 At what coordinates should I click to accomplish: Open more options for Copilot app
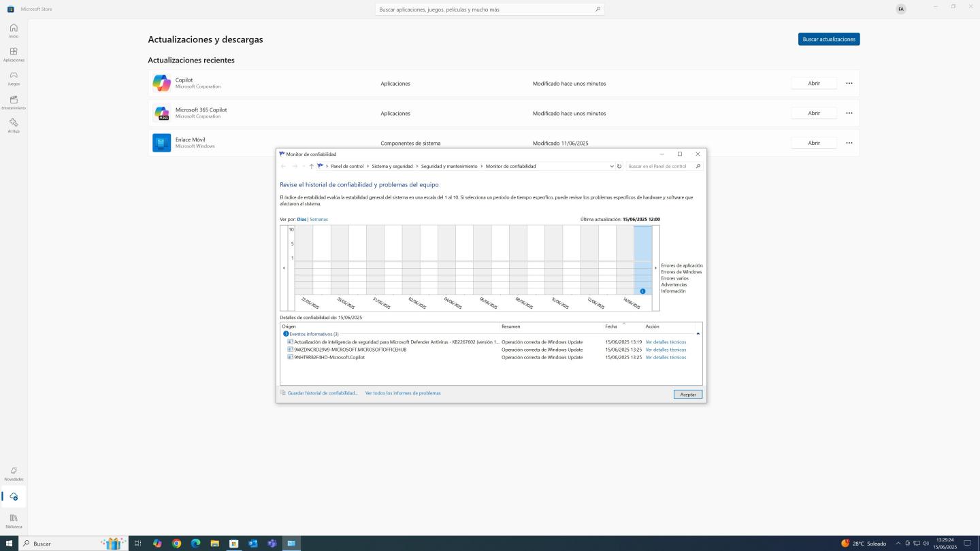click(849, 83)
